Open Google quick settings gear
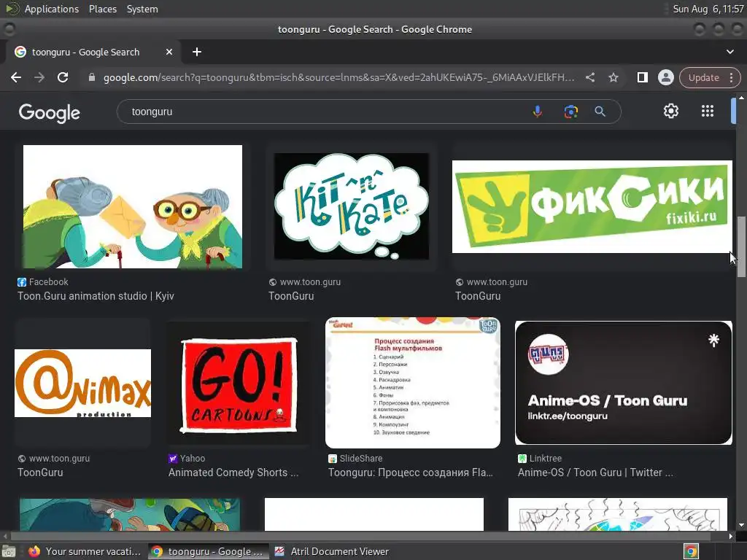Screen dimensions: 747x560 (671, 111)
